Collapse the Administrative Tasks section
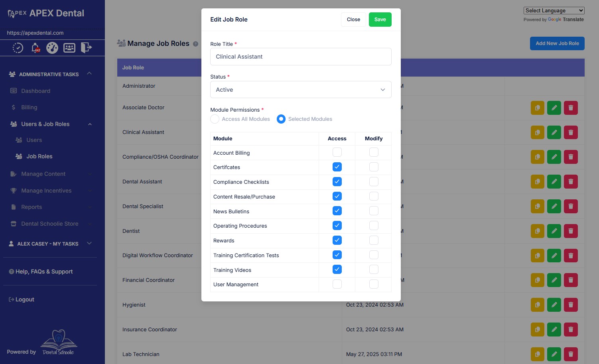Image resolution: width=599 pixels, height=364 pixels. (x=89, y=73)
